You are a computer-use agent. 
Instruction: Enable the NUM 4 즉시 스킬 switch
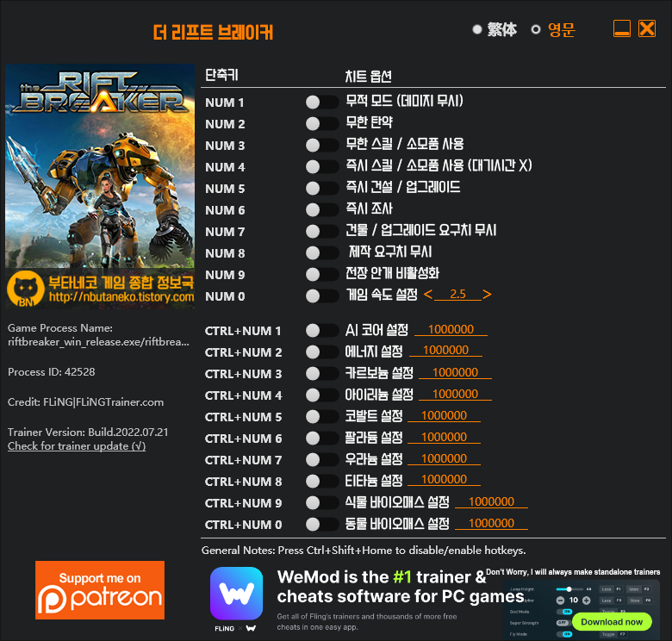322,166
